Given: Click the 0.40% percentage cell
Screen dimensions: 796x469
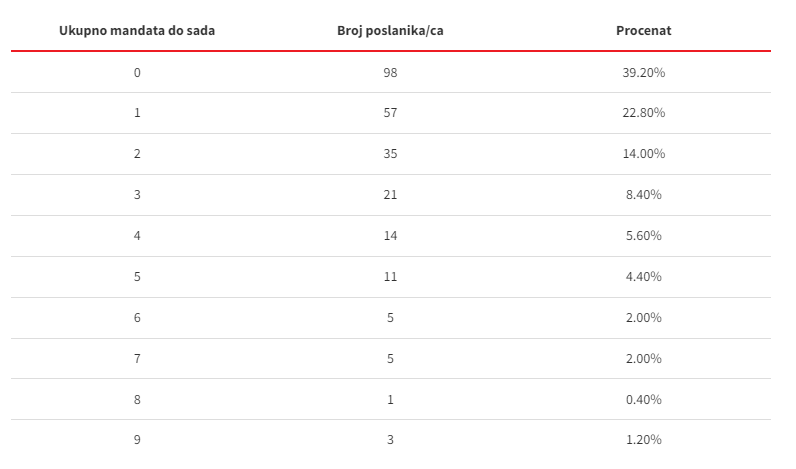Looking at the screenshot, I should pos(644,400).
